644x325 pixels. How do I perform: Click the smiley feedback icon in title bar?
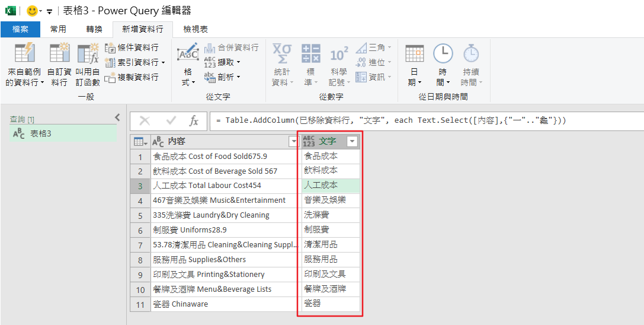[32, 10]
